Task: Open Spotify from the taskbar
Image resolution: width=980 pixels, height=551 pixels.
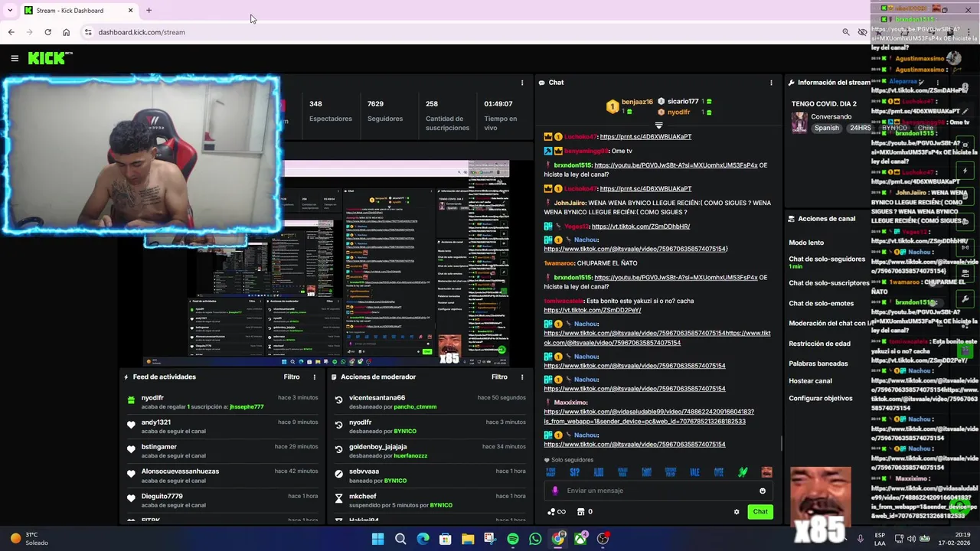Action: click(513, 539)
